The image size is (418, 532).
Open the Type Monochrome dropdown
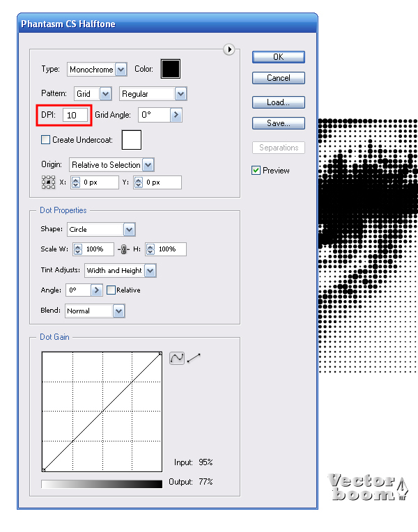tap(97, 69)
